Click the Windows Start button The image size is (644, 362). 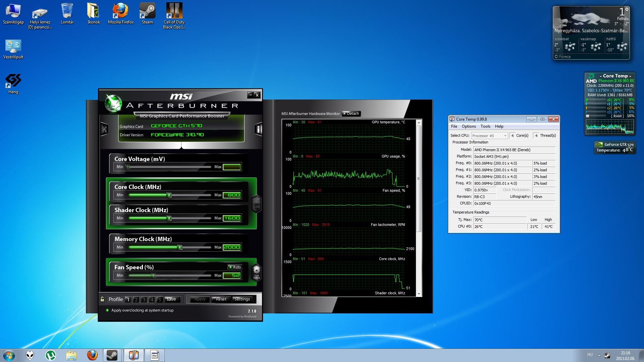tap(9, 355)
